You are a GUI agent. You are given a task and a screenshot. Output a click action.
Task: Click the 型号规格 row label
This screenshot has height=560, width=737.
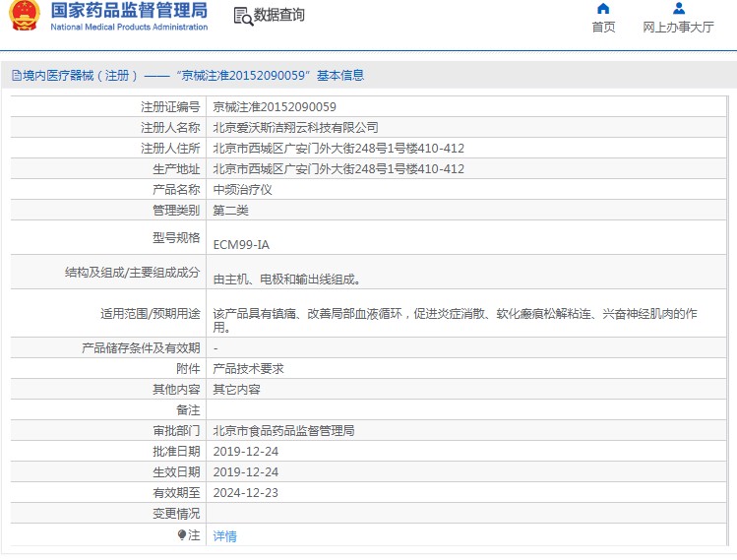pos(176,238)
